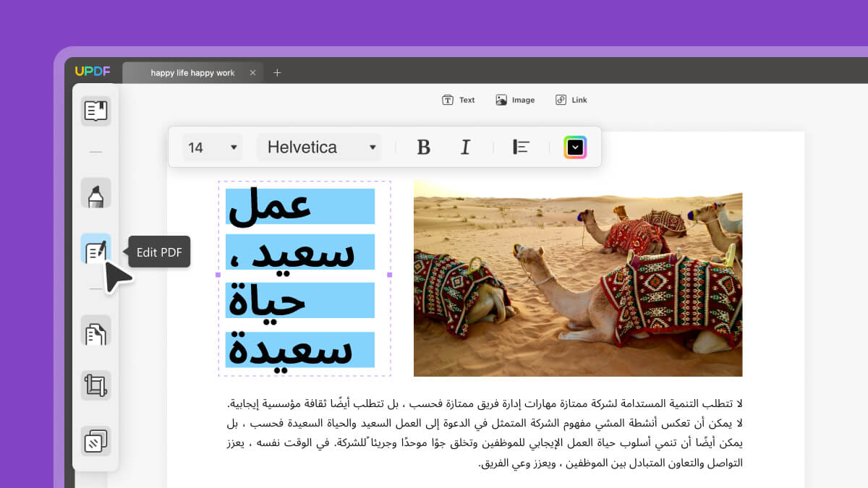
Task: Toggle bold on the selected Arabic text
Action: pos(423,147)
